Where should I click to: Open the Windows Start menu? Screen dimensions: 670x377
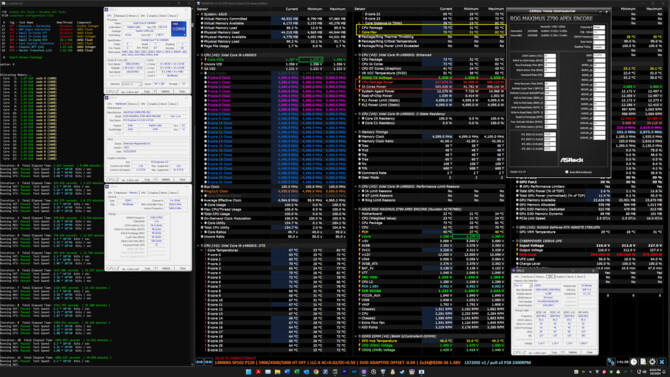coord(248,372)
